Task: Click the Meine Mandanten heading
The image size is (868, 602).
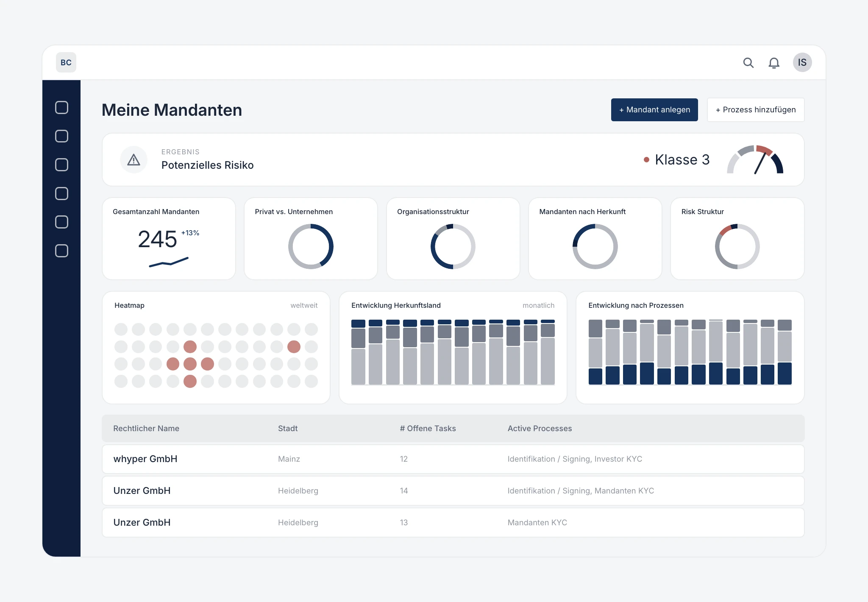Action: [x=172, y=110]
